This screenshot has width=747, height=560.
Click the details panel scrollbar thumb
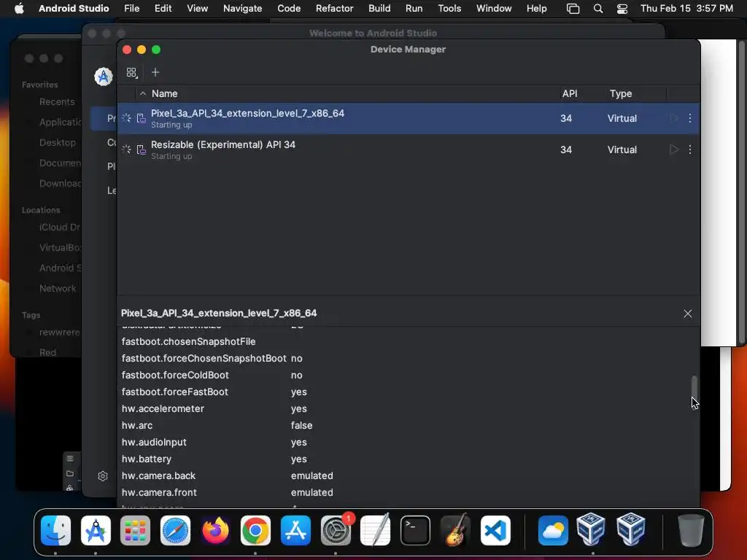pyautogui.click(x=694, y=392)
